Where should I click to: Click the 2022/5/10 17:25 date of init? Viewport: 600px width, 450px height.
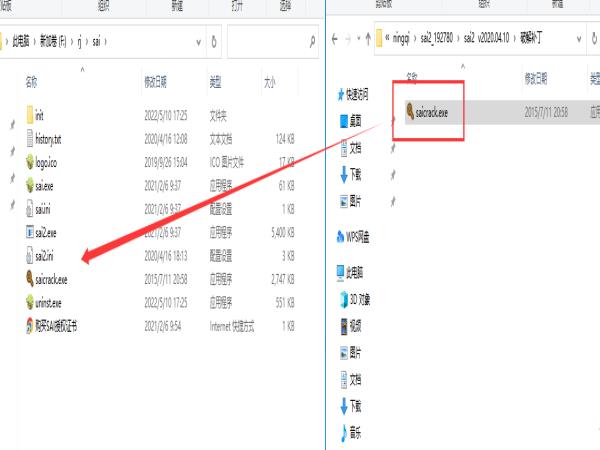point(166,115)
